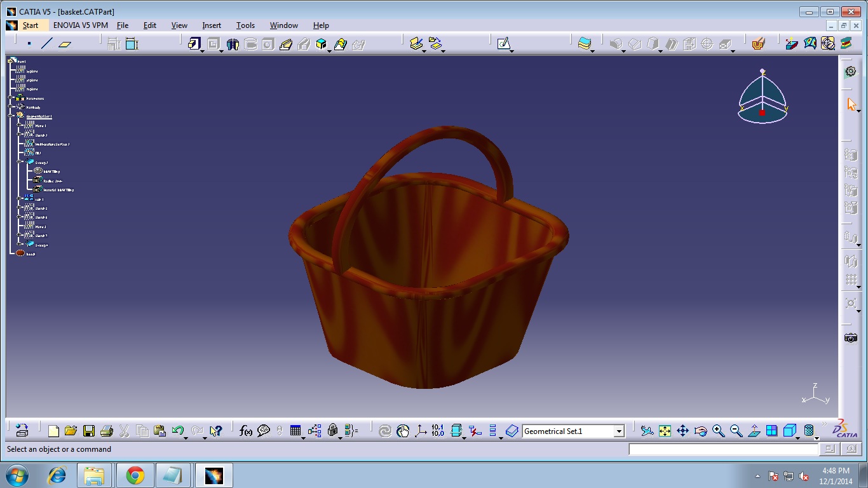This screenshot has width=868, height=488.
Task: Open the Geometrical Set.1 combo box
Action: (619, 431)
